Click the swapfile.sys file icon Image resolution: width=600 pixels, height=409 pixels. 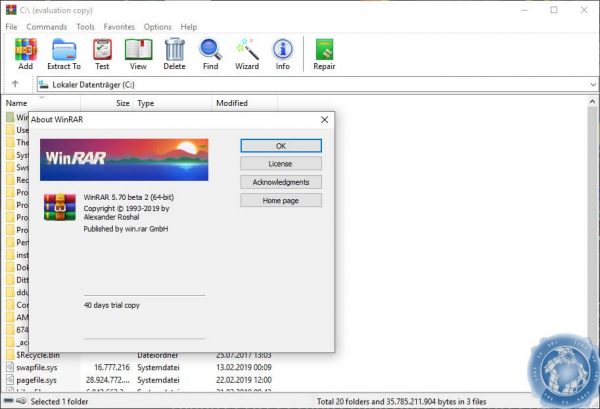(10, 367)
